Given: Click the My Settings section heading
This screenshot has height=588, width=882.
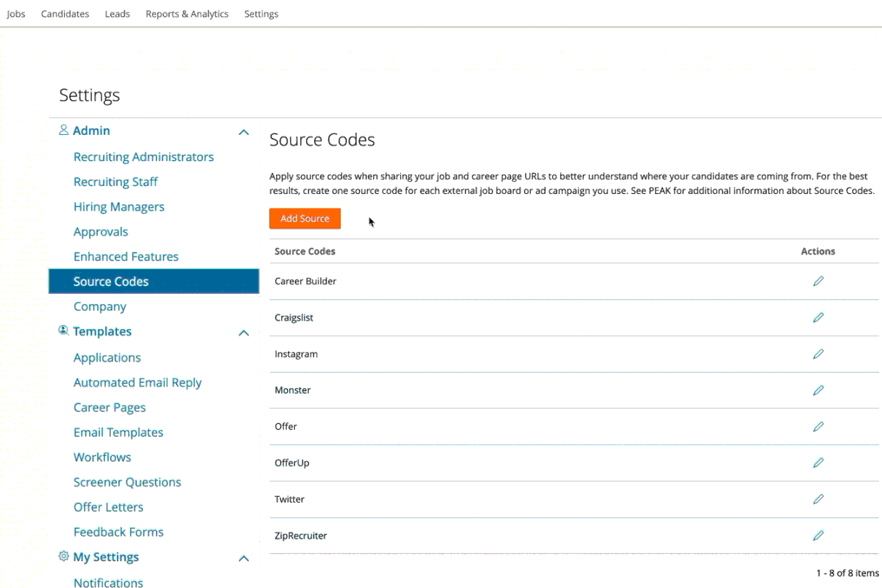Looking at the screenshot, I should tap(106, 557).
